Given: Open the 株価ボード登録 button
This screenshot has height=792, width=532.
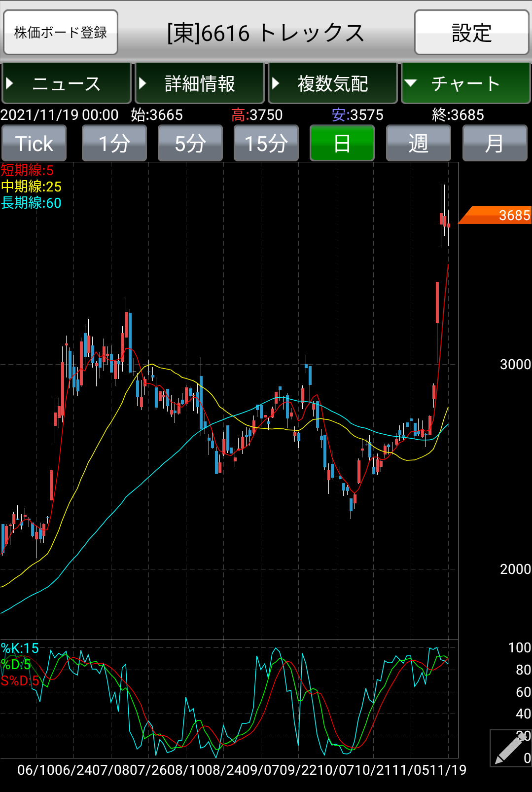Looking at the screenshot, I should coord(61,33).
